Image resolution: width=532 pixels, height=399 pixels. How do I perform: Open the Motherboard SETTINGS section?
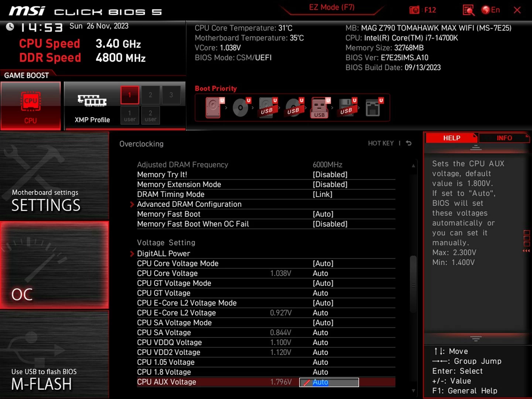54,177
